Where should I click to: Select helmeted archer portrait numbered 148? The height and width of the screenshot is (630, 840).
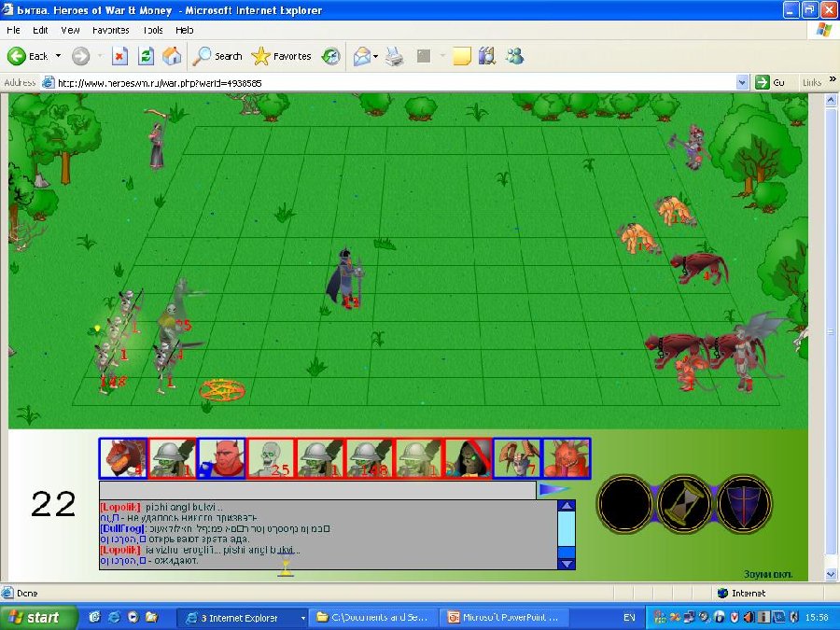pyautogui.click(x=370, y=458)
